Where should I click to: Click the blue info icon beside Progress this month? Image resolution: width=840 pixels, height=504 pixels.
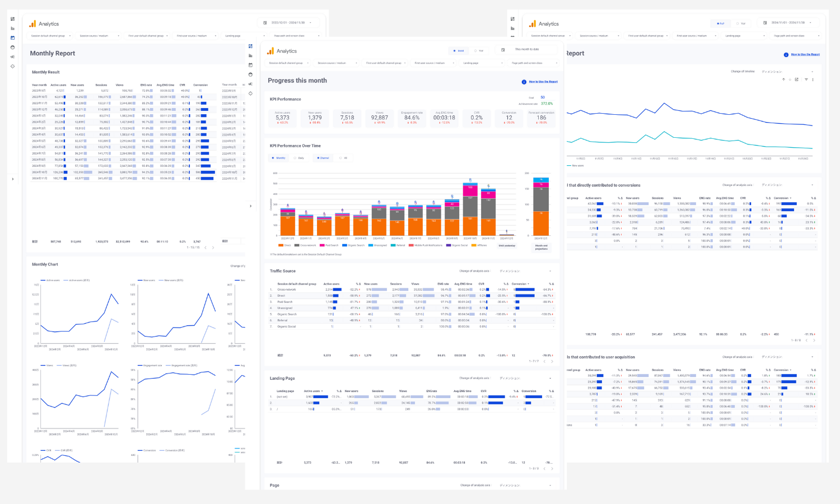pyautogui.click(x=524, y=82)
